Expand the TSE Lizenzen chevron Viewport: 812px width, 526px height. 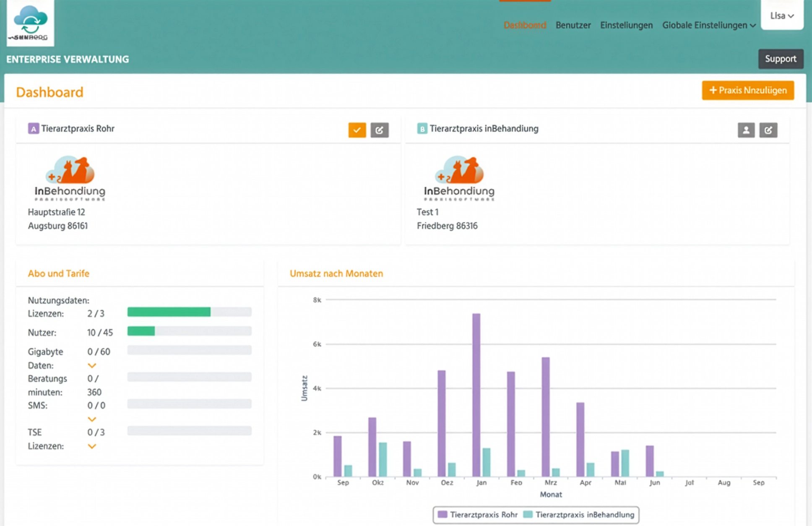pyautogui.click(x=92, y=446)
